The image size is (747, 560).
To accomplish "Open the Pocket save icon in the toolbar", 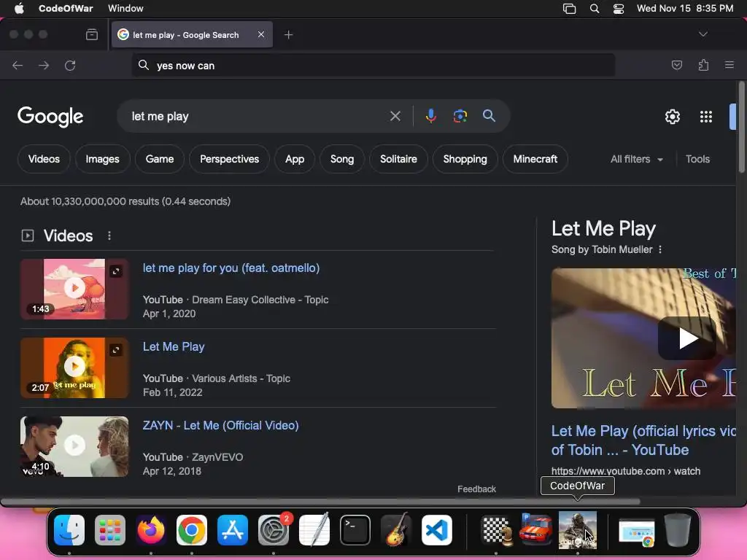I will (676, 65).
